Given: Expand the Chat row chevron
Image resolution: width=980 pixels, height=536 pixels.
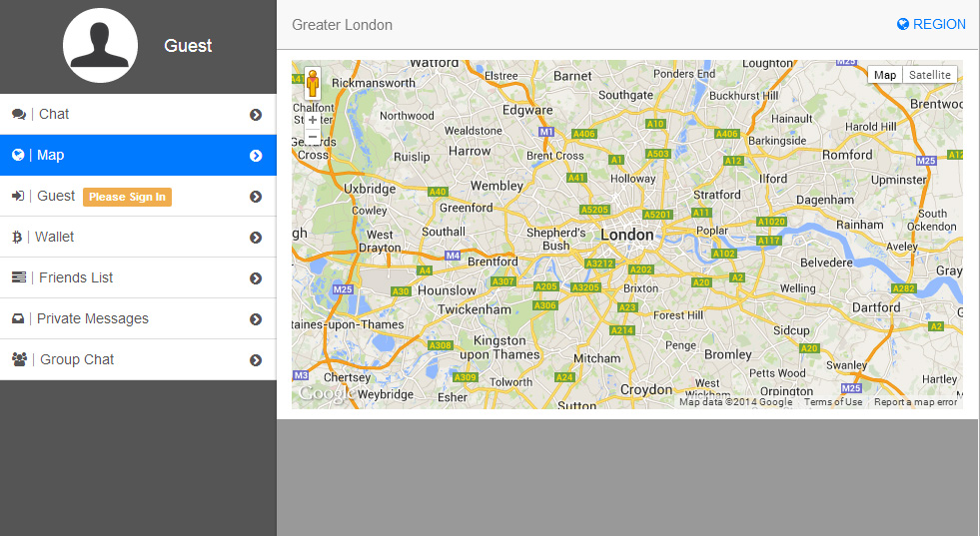Looking at the screenshot, I should pyautogui.click(x=256, y=115).
